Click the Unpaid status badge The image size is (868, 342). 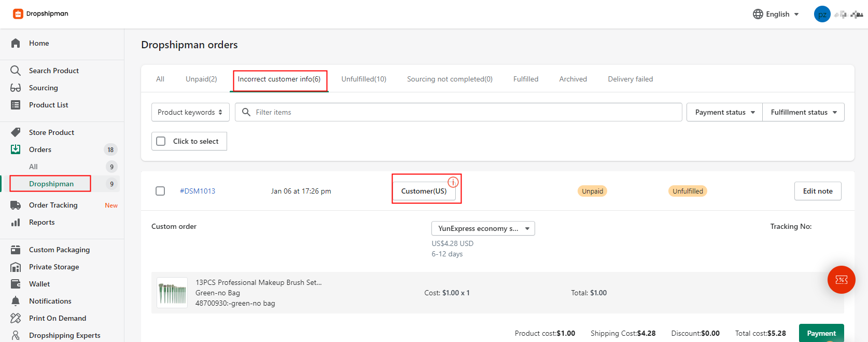[592, 191]
